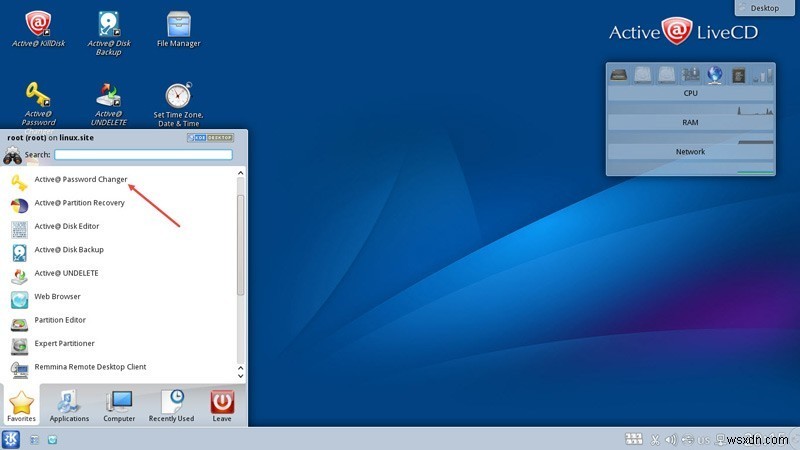Toggle Network monitor via globe icon

pyautogui.click(x=715, y=75)
